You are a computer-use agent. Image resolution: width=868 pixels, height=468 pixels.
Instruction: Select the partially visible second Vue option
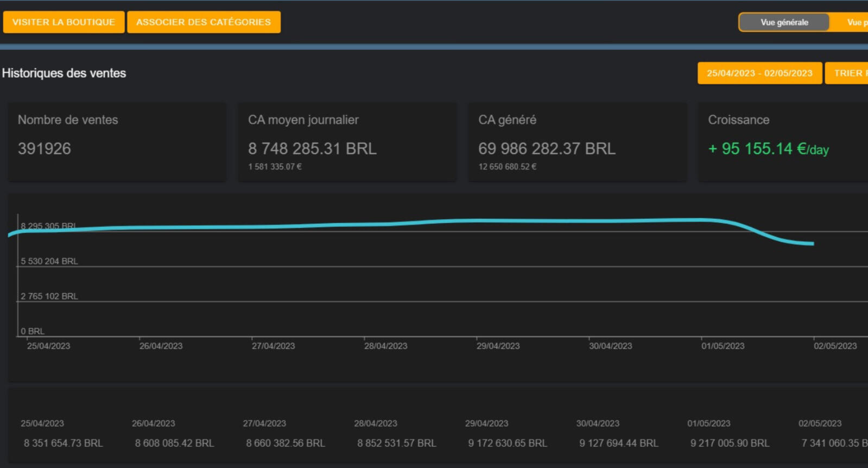856,22
